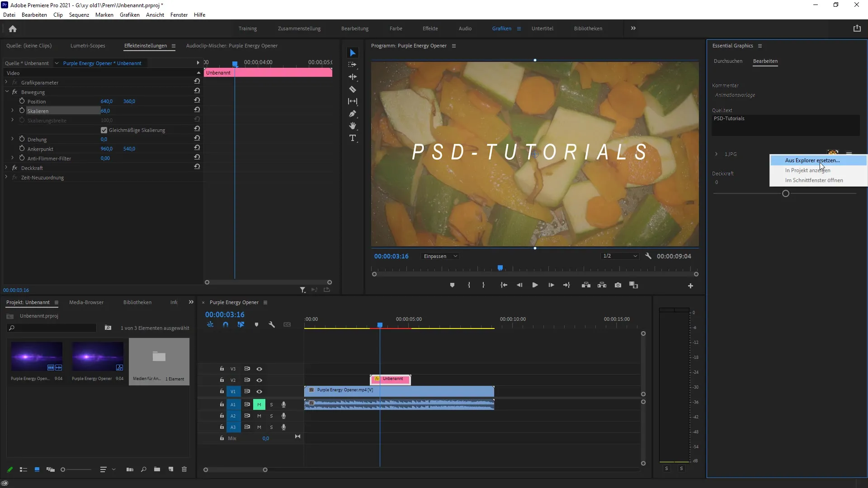Collapse the Bewegung effect section

click(7, 91)
